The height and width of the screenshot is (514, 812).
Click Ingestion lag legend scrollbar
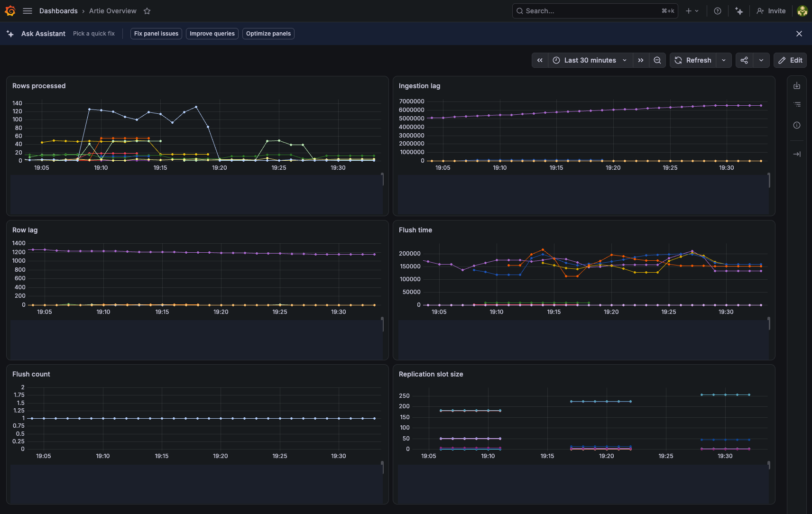(769, 180)
